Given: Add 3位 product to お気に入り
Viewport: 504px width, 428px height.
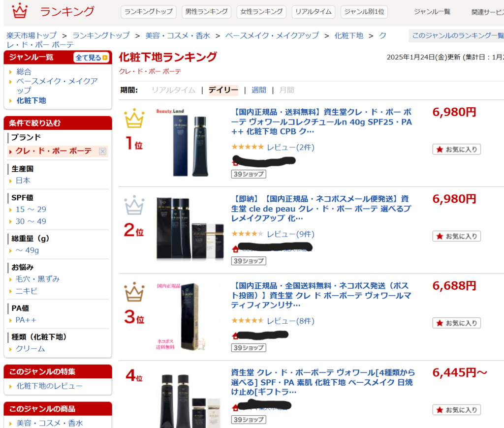Looking at the screenshot, I should 456,323.
